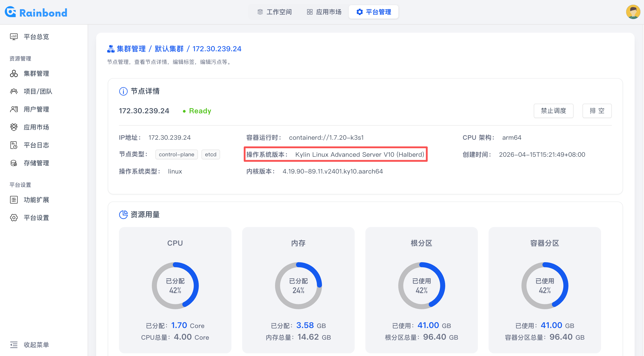Select the 用户管理 sidebar icon
This screenshot has height=356, width=644.
(14, 109)
